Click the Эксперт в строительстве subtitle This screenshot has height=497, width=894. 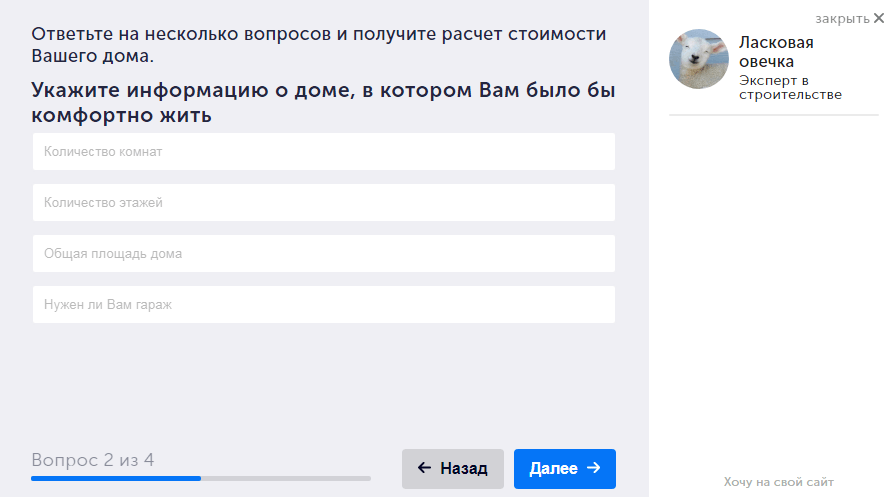(x=790, y=87)
